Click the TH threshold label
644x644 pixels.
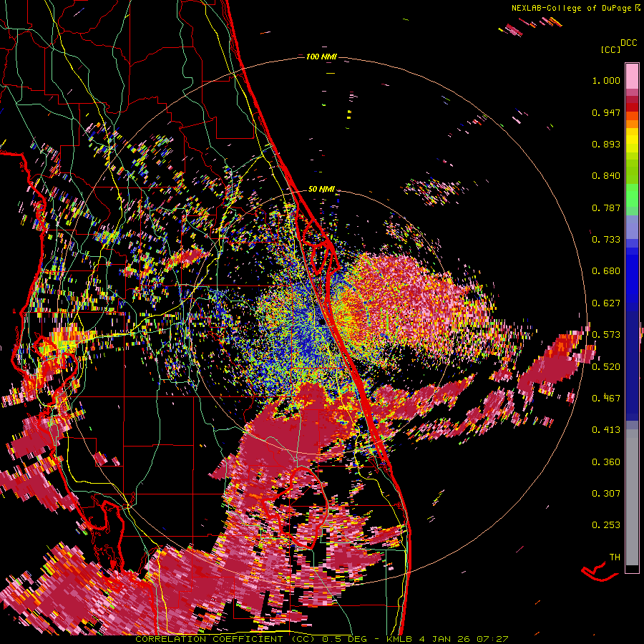point(615,557)
